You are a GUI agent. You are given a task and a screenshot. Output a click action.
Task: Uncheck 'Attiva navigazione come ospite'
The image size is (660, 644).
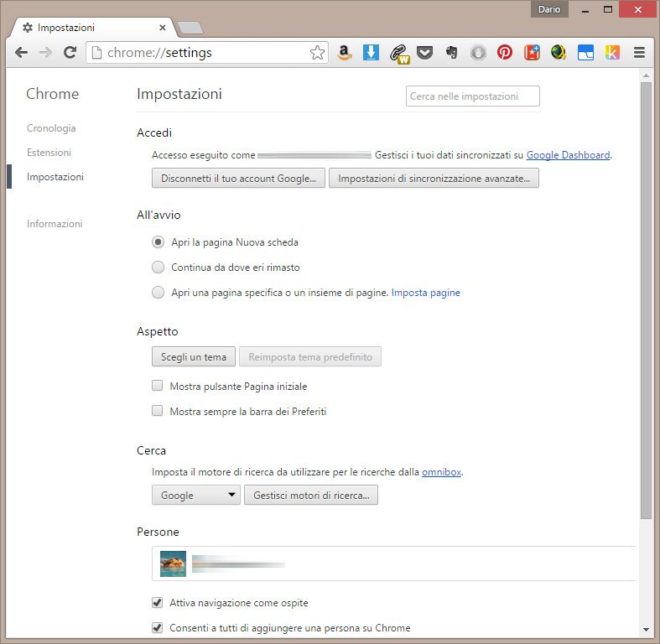tap(158, 603)
